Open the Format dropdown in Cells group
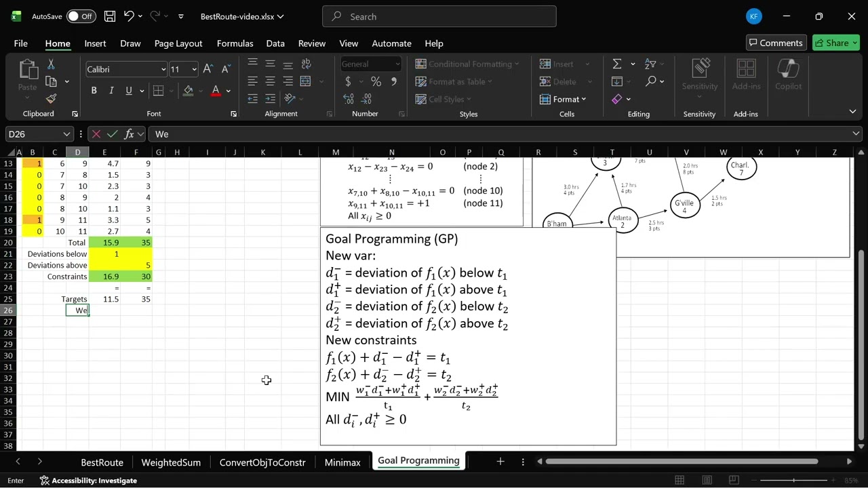Image resolution: width=868 pixels, height=488 pixels. 563,99
